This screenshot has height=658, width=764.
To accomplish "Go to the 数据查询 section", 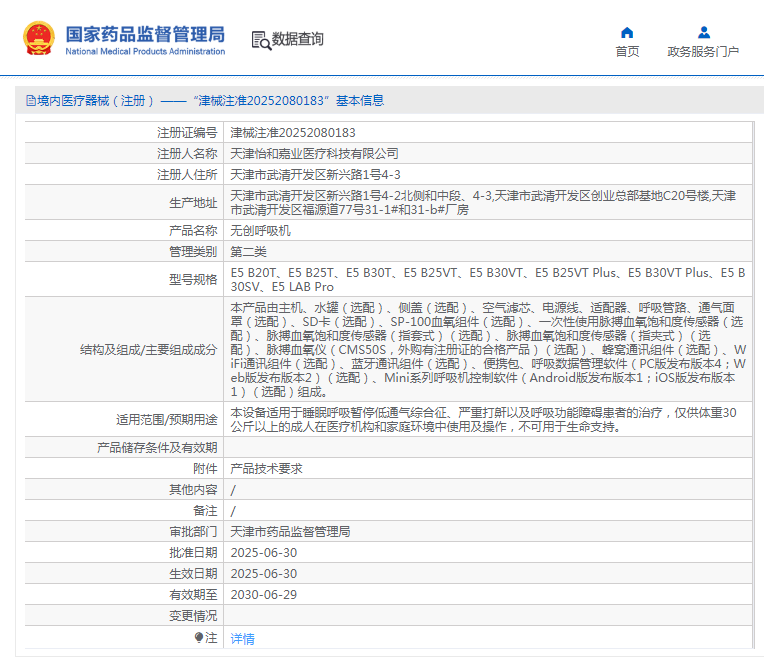I will 298,39.
